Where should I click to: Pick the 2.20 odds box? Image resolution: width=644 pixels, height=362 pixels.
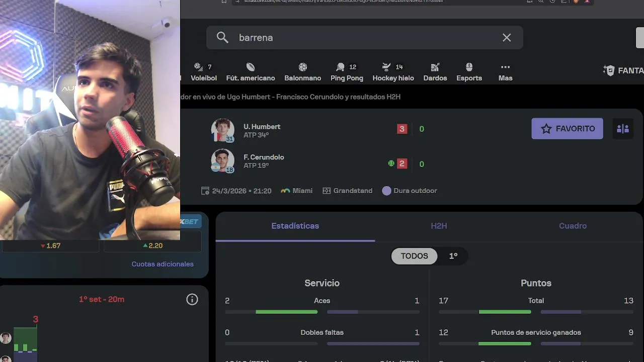152,245
